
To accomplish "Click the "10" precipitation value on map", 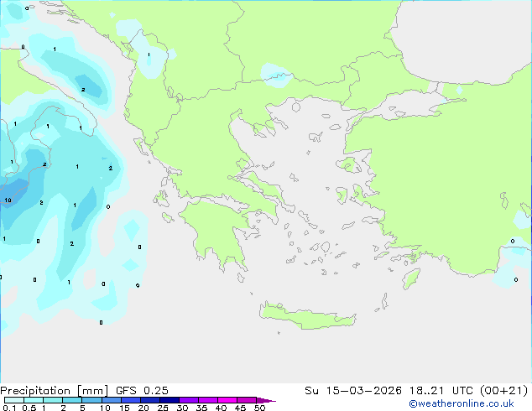I will click(8, 200).
